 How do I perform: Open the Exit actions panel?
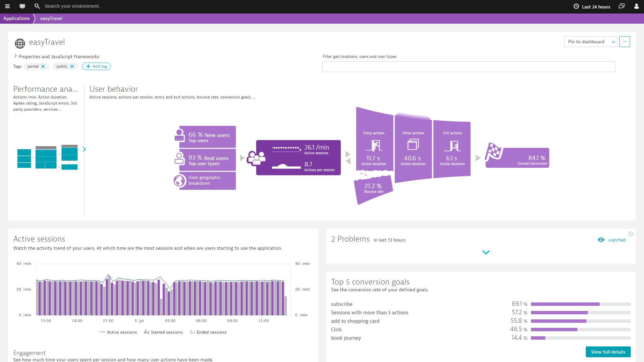452,149
